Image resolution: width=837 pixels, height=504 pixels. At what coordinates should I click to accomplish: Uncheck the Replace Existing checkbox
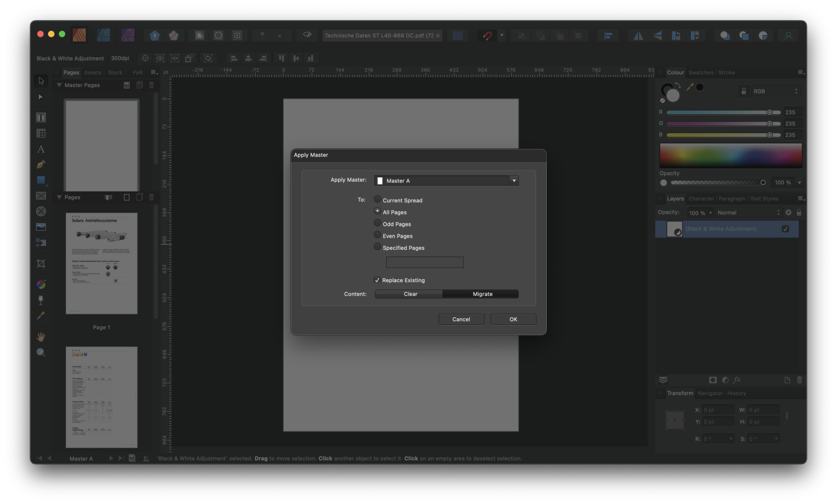[x=377, y=279]
